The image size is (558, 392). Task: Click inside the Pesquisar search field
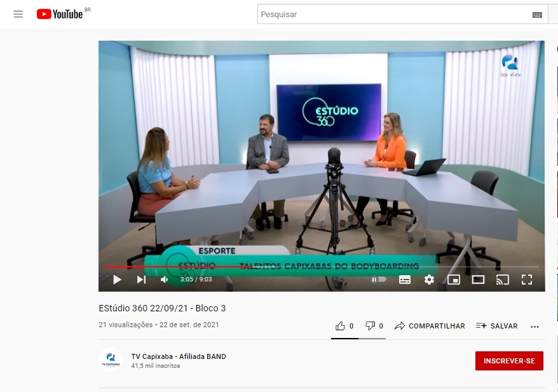click(394, 15)
